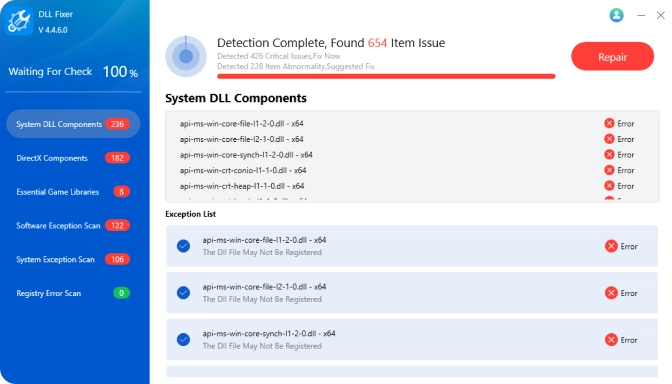Click the circular scan radar icon
This screenshot has height=384, width=672.
click(x=186, y=56)
